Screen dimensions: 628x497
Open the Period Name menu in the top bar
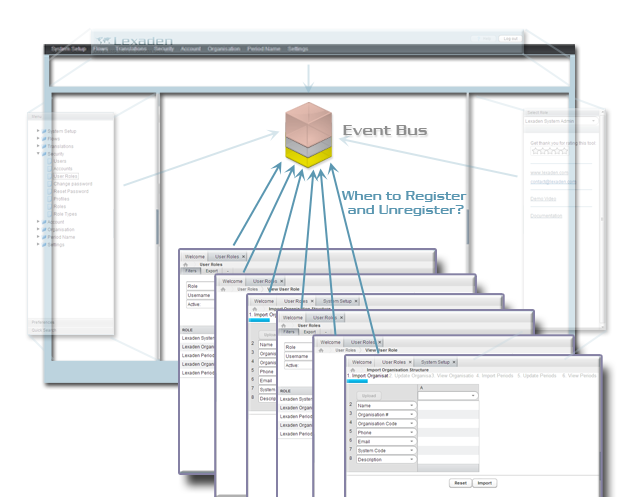[x=264, y=49]
